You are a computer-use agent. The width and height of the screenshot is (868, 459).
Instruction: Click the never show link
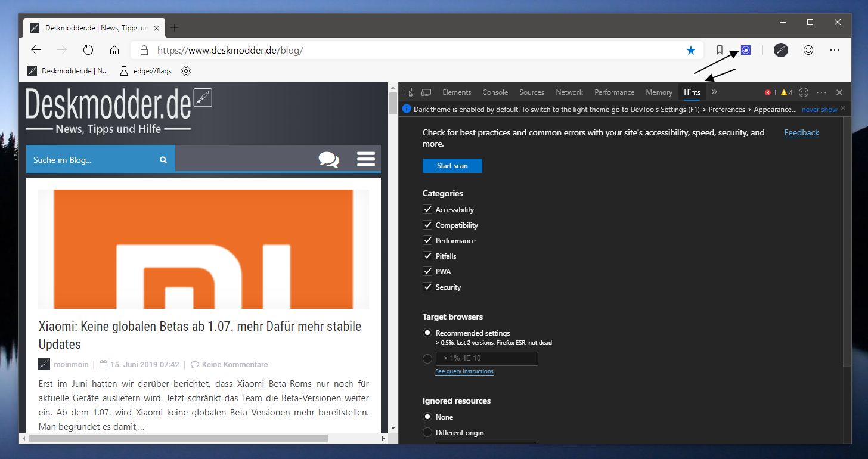tap(819, 110)
